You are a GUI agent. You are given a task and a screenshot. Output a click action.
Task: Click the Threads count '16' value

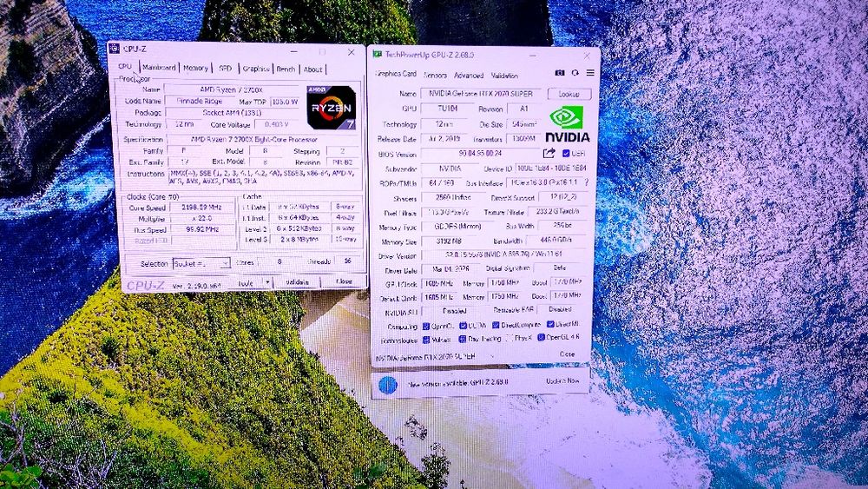tap(348, 261)
